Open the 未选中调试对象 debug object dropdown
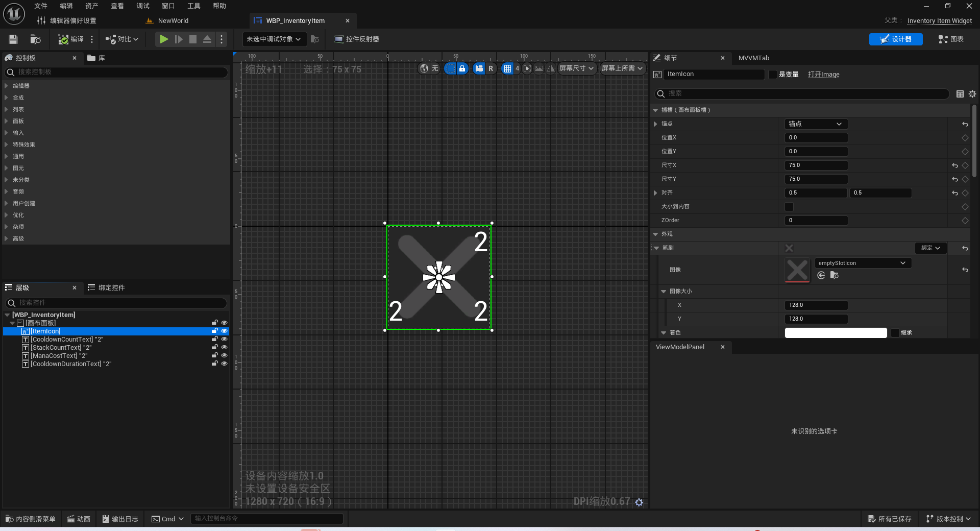The width and height of the screenshot is (980, 531). point(274,39)
